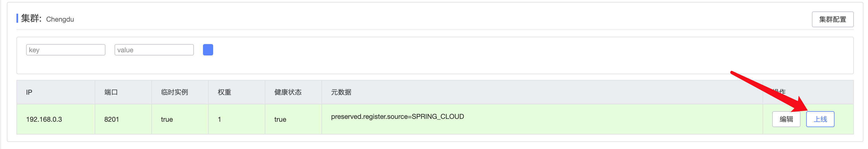Image resolution: width=868 pixels, height=149 pixels.
Task: Click the 上线 button in instance row
Action: (820, 119)
